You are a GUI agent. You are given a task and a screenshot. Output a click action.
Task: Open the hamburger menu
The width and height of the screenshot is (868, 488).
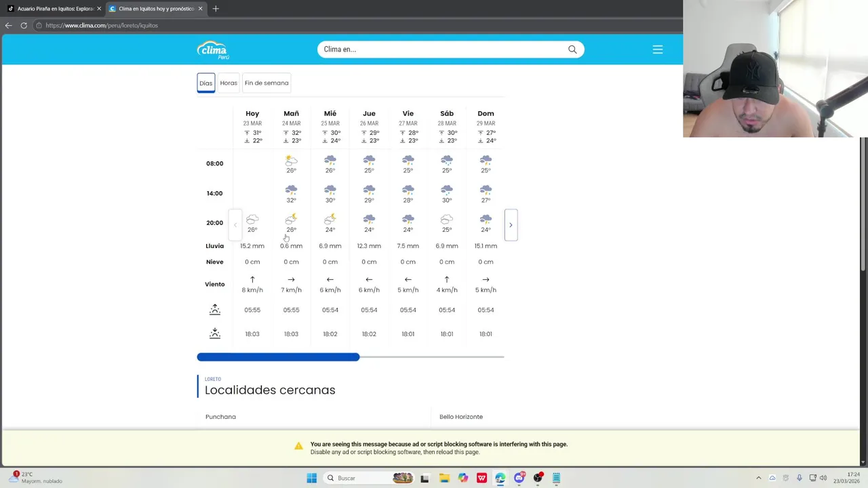[x=658, y=49]
